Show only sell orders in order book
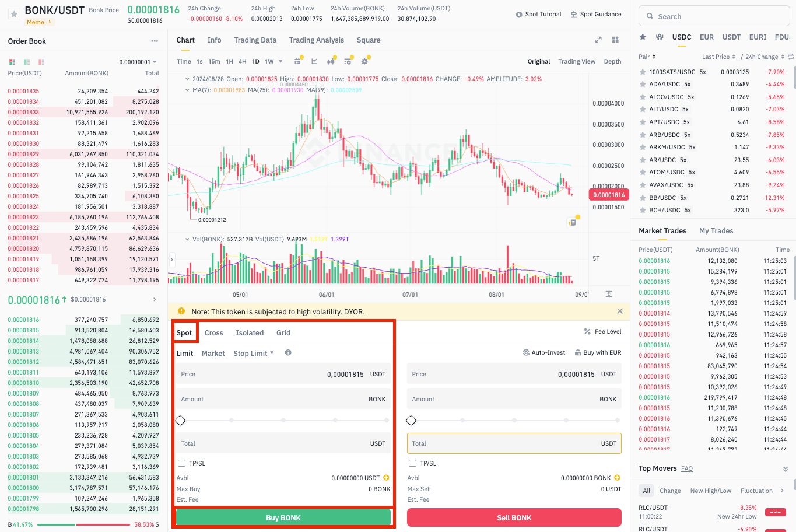 pos(41,62)
